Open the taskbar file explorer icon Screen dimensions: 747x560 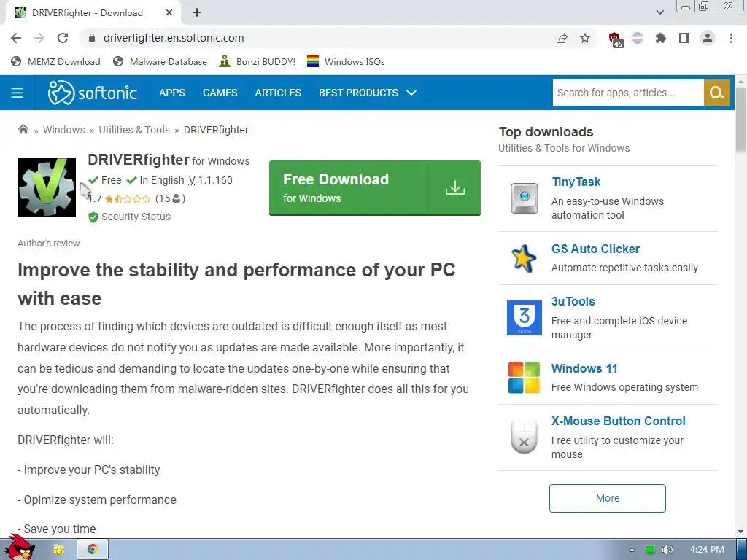(58, 550)
